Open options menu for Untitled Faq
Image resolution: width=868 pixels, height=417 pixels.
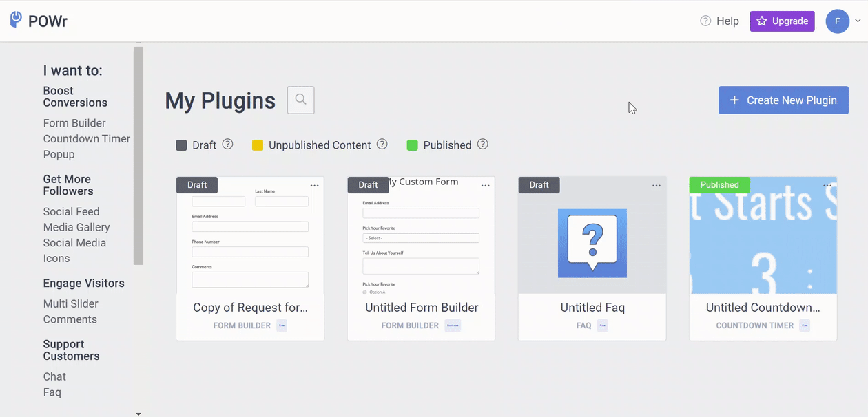(x=657, y=186)
